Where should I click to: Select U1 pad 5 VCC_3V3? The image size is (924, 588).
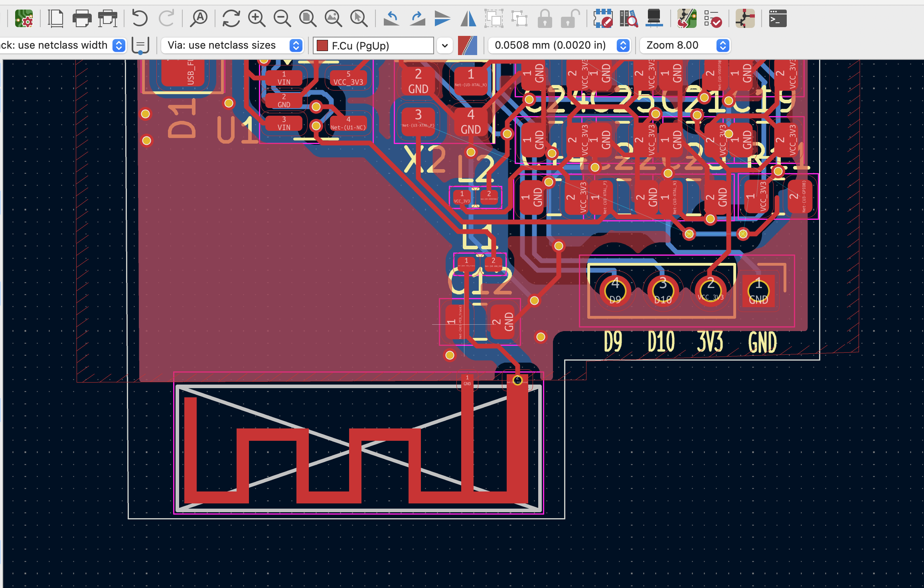coord(348,79)
